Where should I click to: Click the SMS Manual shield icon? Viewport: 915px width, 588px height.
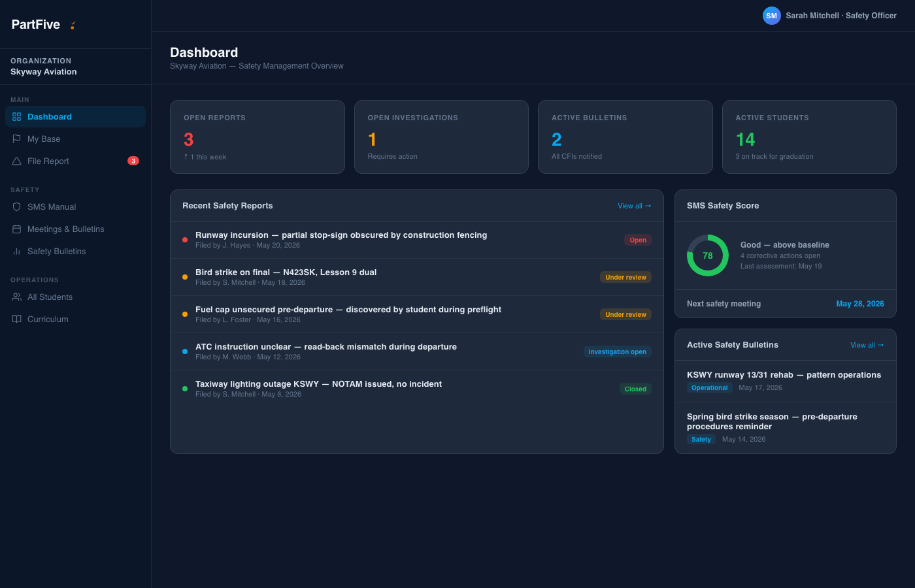coord(17,207)
